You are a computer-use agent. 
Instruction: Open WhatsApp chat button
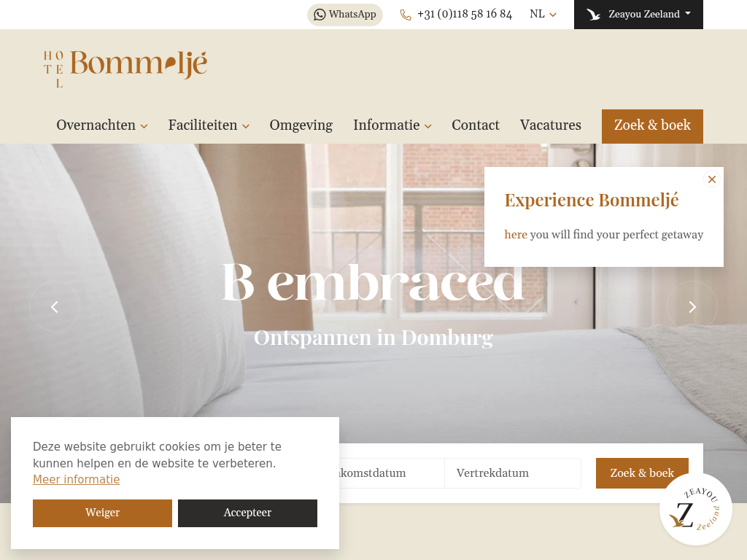pos(345,15)
